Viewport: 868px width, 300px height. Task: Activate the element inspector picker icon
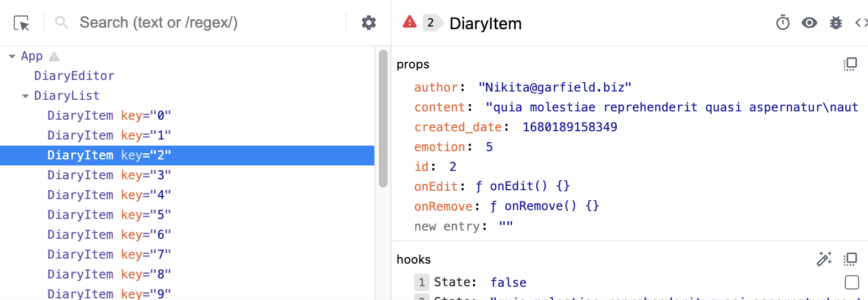[22, 23]
